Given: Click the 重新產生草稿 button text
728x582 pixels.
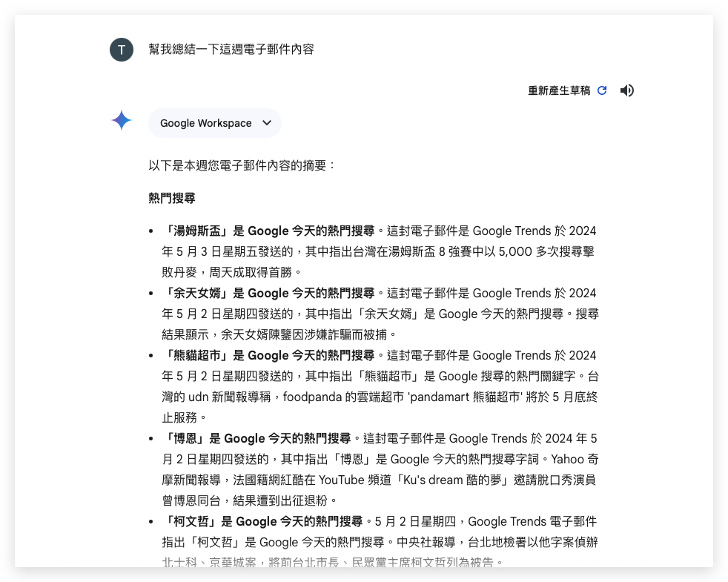Looking at the screenshot, I should coord(559,90).
